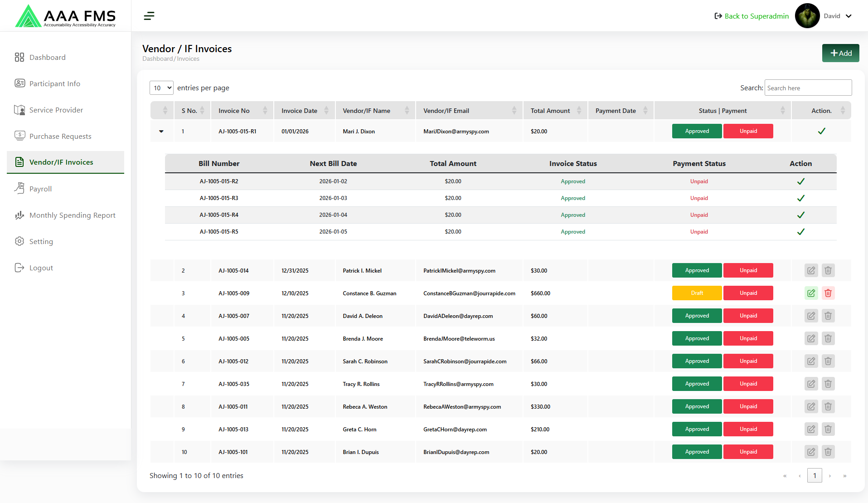Click the hamburger menu toggle icon
This screenshot has height=503, width=868.
click(149, 16)
